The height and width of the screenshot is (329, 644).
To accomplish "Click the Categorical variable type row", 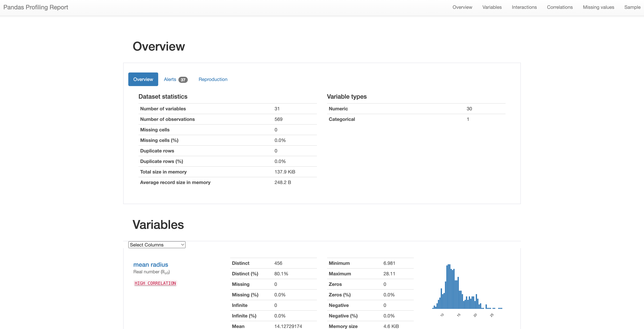I will coord(416,119).
